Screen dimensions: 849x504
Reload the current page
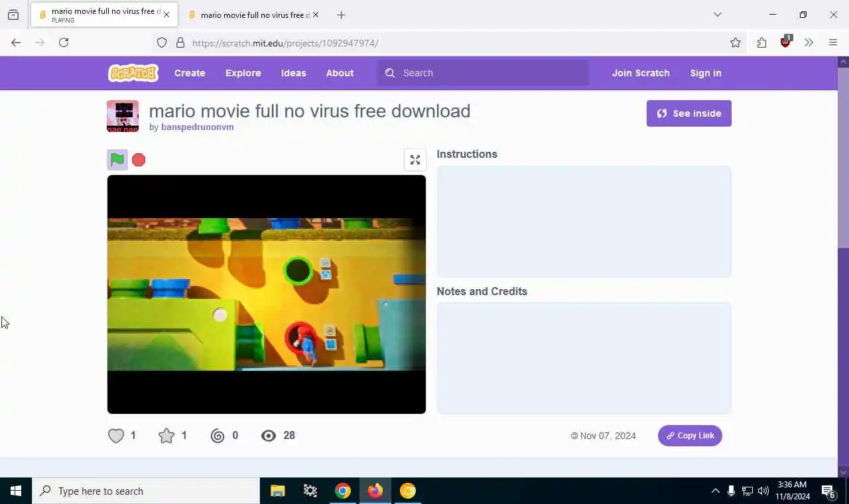64,42
